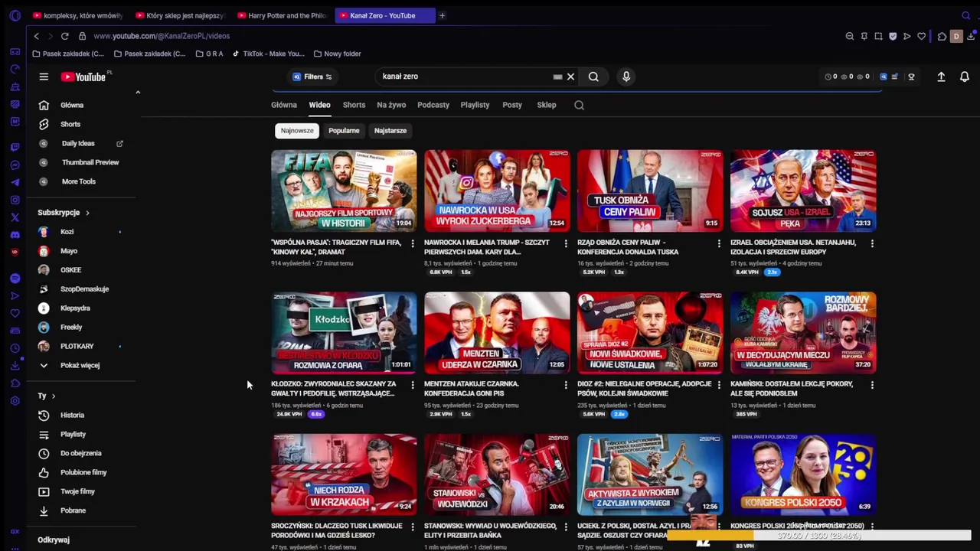This screenshot has height=551, width=980.
Task: Switch to channel Shorts tab
Action: pos(354,105)
